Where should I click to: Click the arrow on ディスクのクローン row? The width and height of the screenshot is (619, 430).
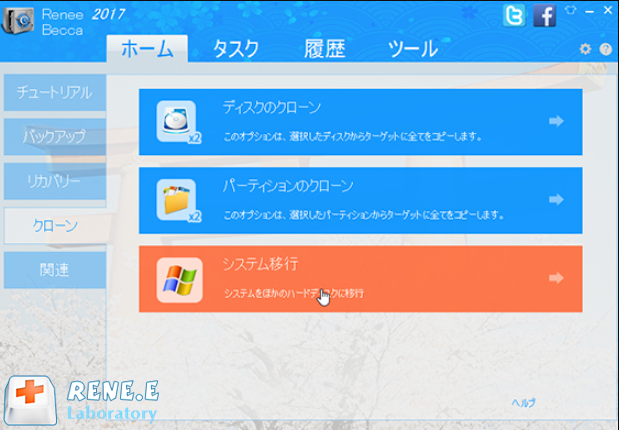[556, 121]
